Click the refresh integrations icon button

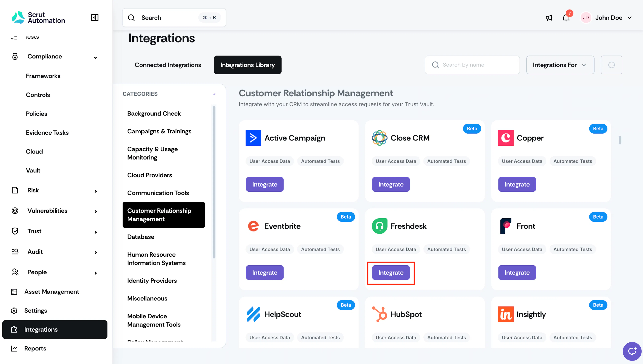coord(611,65)
